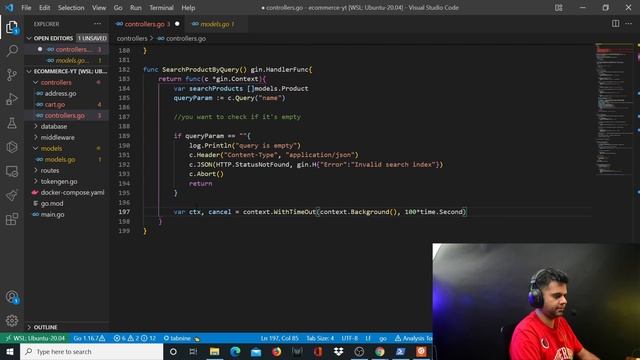Image resolution: width=640 pixels, height=360 pixels.
Task: Open the Extensions view
Action: click(x=12, y=219)
